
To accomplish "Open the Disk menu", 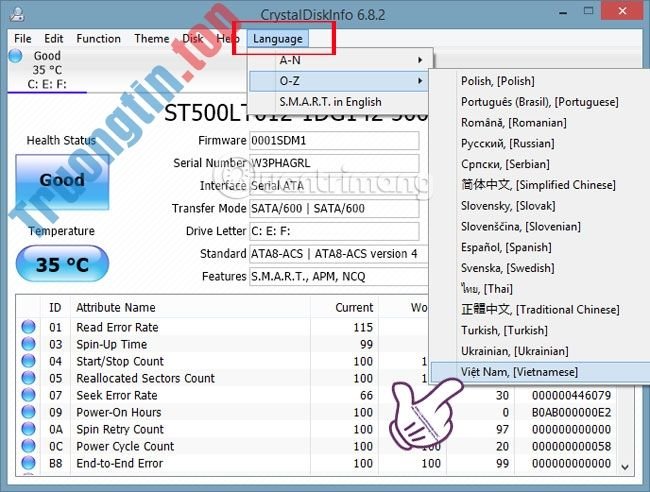I will 192,39.
